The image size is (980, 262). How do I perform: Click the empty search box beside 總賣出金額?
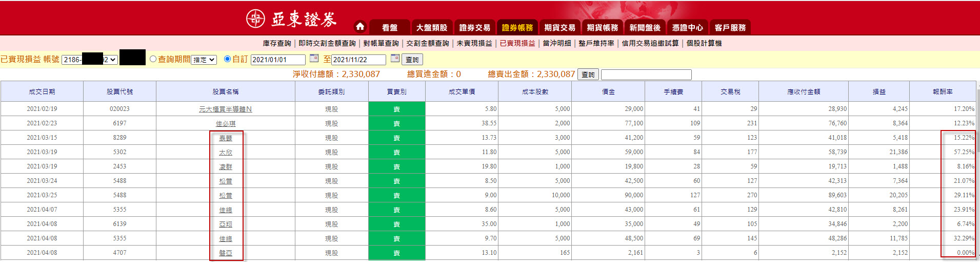tap(646, 74)
